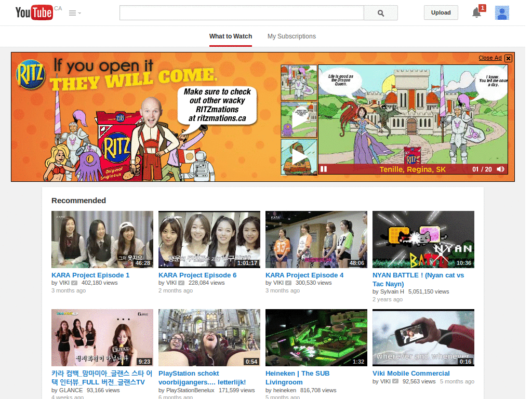Click the 'ritzmations.ca' speech bubble in the ad

click(x=217, y=105)
